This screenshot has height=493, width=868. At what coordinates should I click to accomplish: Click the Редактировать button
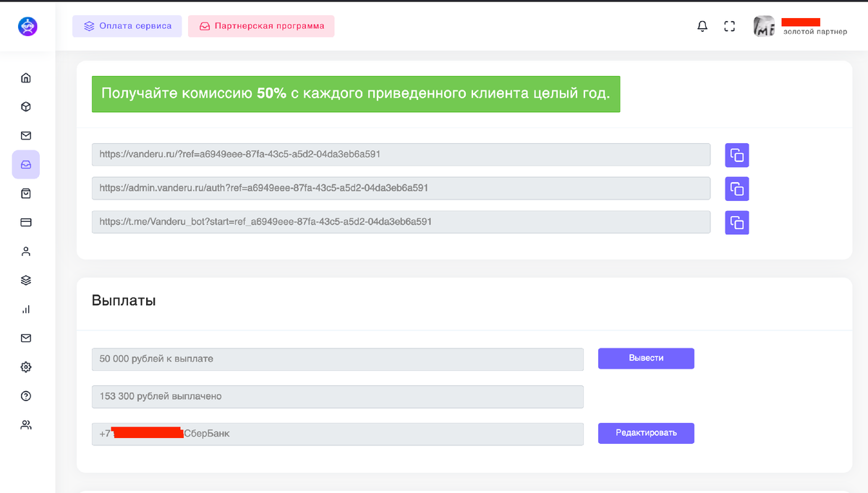[x=646, y=433]
